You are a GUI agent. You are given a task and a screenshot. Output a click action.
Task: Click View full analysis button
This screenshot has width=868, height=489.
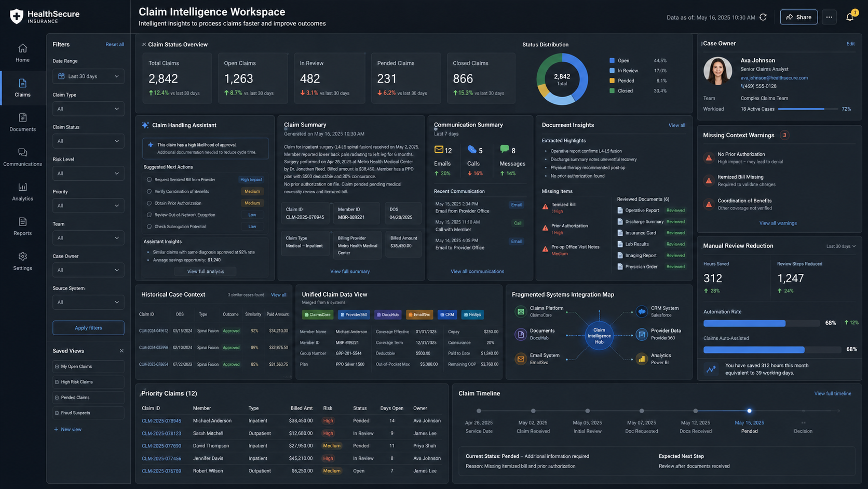point(206,271)
